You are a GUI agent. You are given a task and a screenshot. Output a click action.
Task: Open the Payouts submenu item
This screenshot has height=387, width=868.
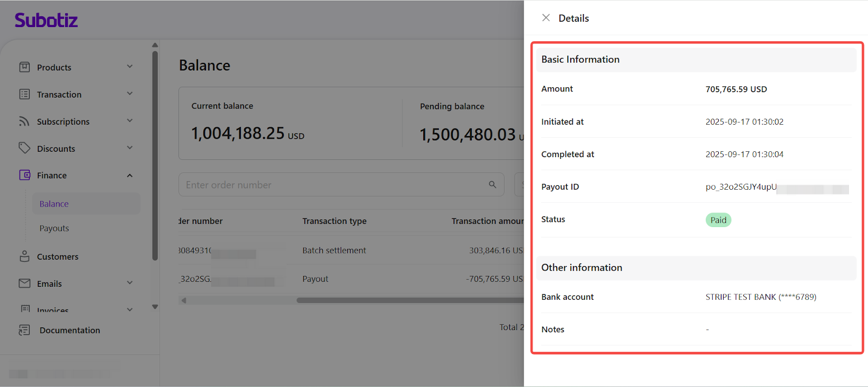(54, 228)
